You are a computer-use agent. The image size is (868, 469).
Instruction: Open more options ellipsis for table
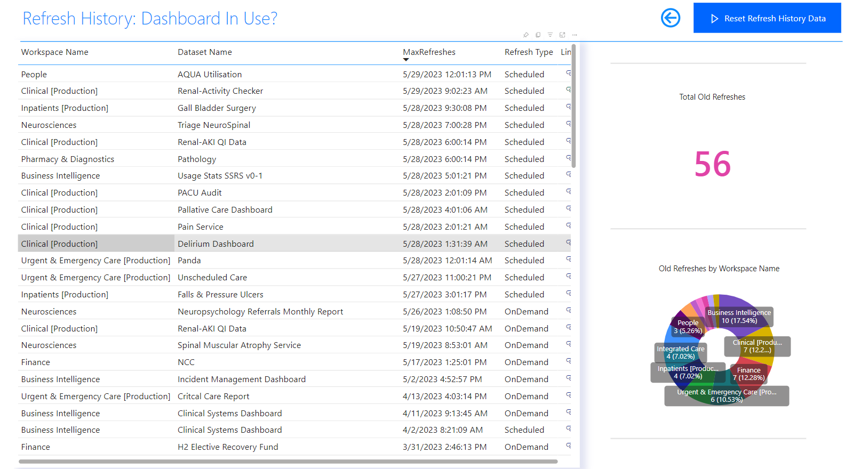pos(575,35)
